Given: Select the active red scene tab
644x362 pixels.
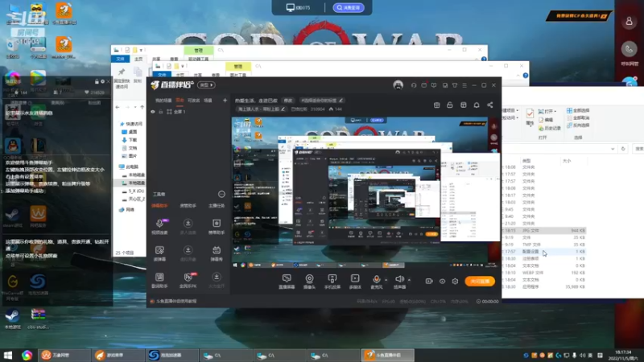Looking at the screenshot, I should 180,100.
